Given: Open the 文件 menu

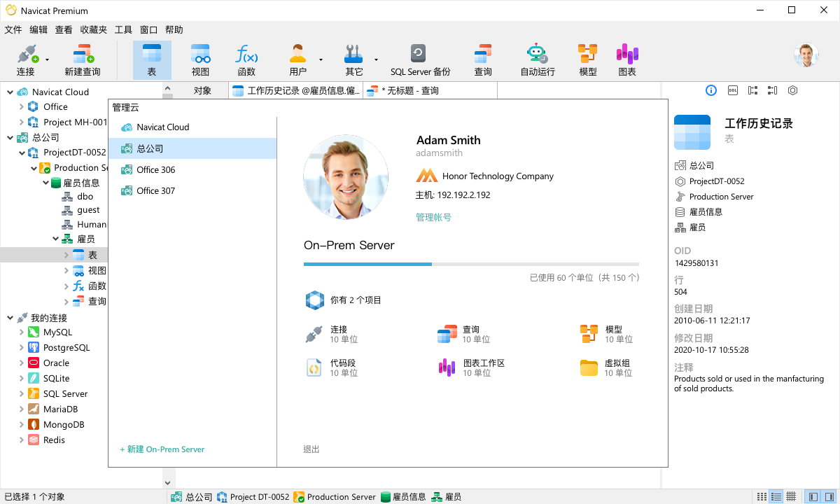Looking at the screenshot, I should pyautogui.click(x=13, y=30).
